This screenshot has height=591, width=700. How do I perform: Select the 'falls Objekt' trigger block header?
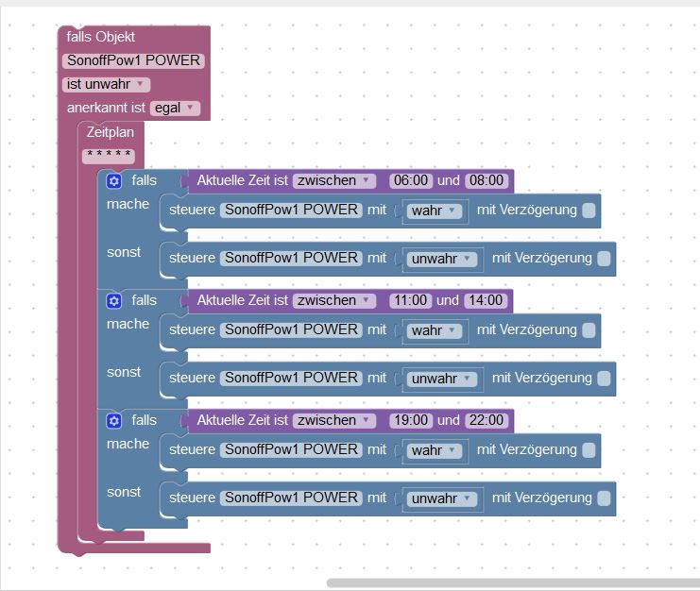[100, 37]
